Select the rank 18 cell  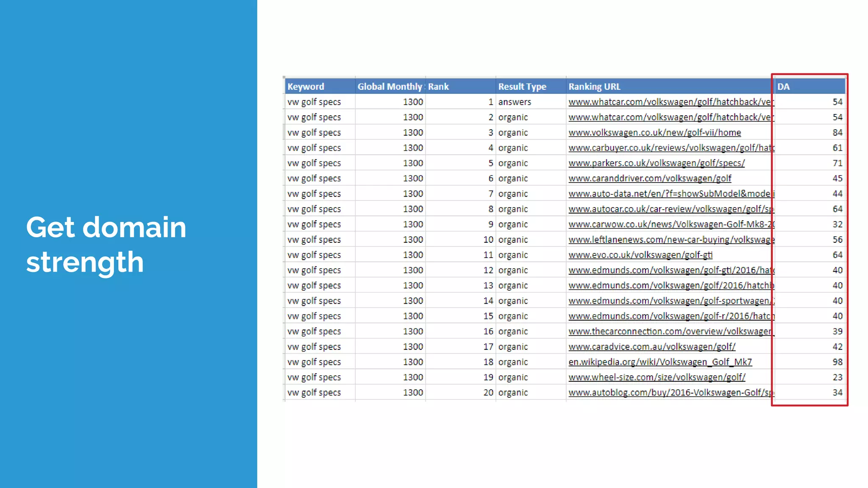[461, 362]
